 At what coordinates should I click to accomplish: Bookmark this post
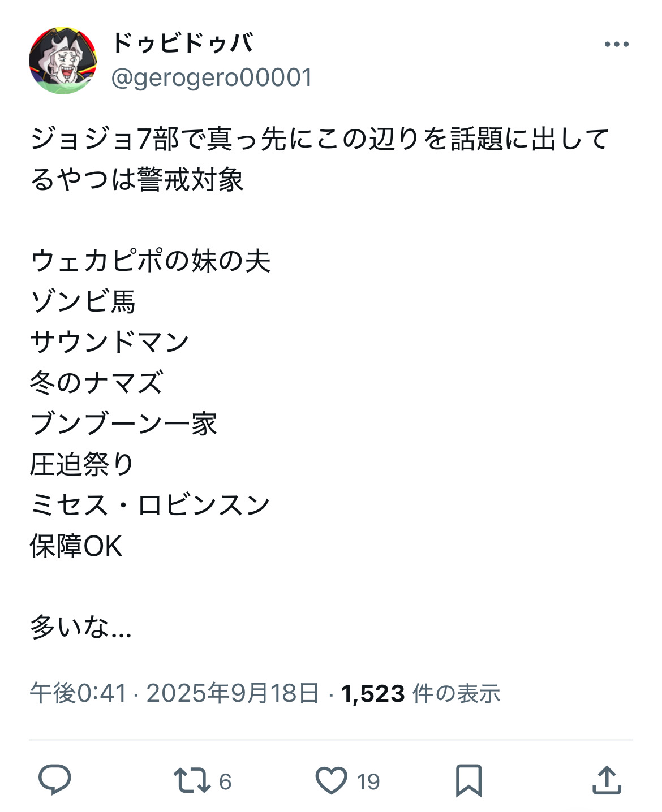point(468,780)
